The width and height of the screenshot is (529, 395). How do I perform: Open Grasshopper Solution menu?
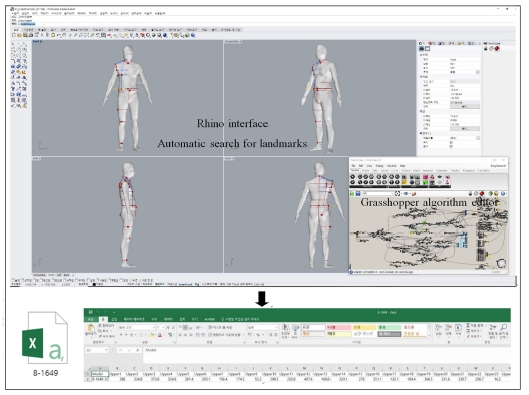pyautogui.click(x=391, y=166)
